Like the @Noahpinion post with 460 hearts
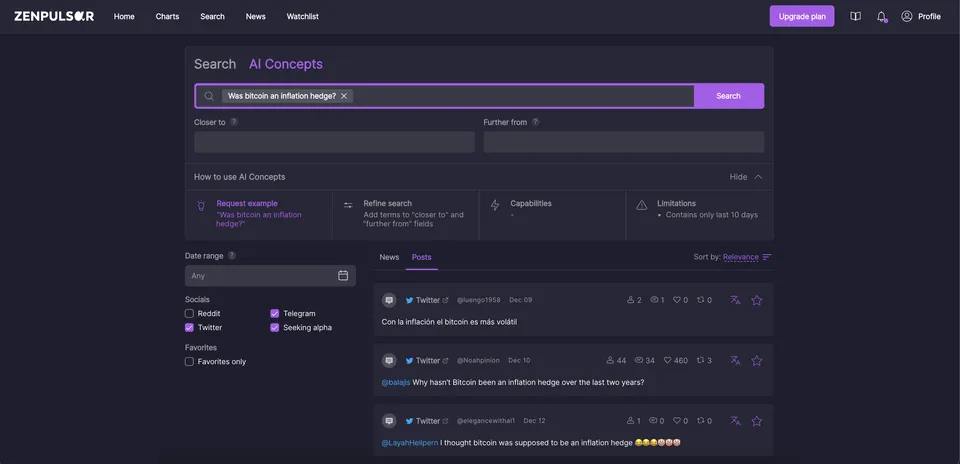Screen dimensions: 960x464 coord(668,361)
